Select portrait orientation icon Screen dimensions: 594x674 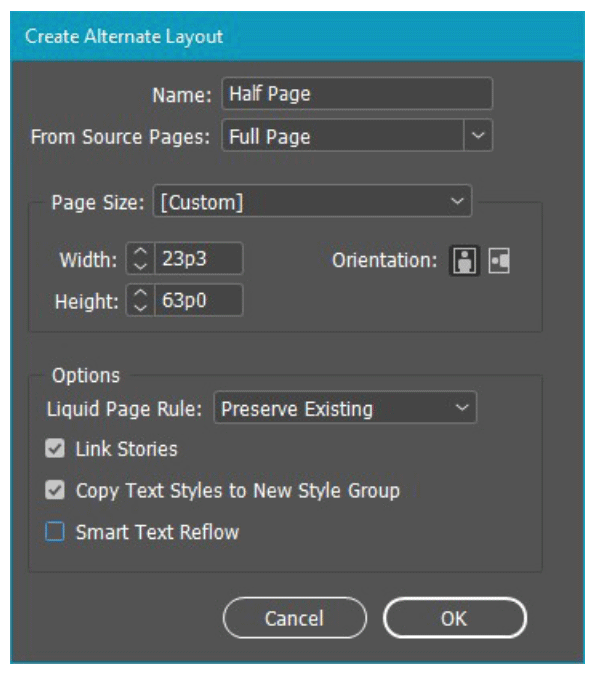pos(464,260)
